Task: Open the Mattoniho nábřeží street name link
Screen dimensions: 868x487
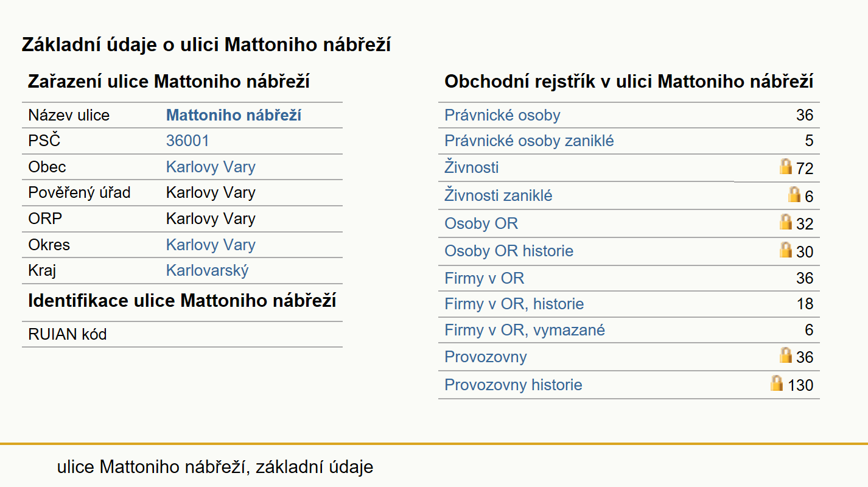Action: pos(234,115)
